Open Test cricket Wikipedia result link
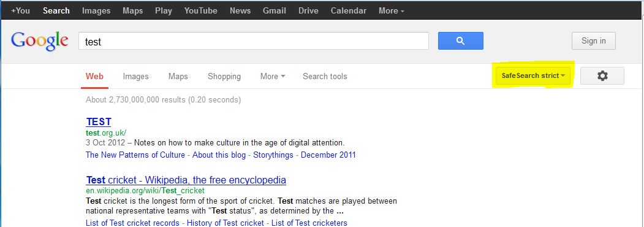The image size is (644, 227). (186, 180)
